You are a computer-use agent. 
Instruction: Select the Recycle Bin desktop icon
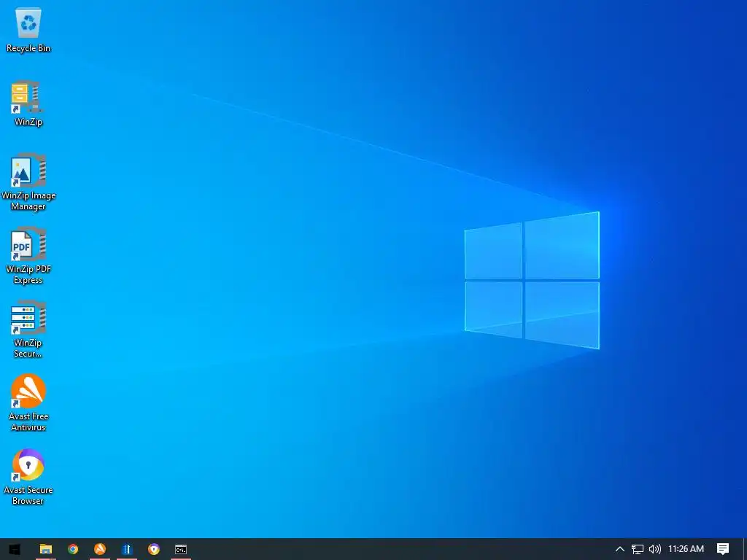(28, 31)
